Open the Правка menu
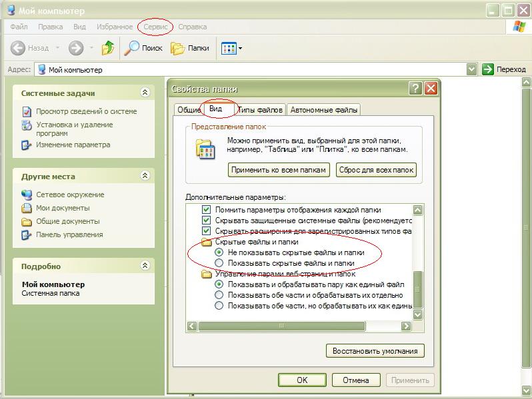Viewport: 532px width, 399px height. pos(51,27)
